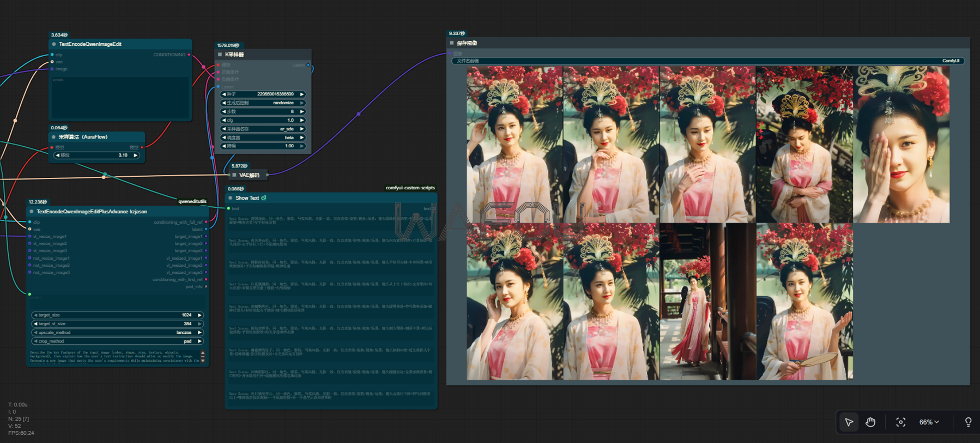Click the instruction text area starting 'Describe the key'

point(115,357)
